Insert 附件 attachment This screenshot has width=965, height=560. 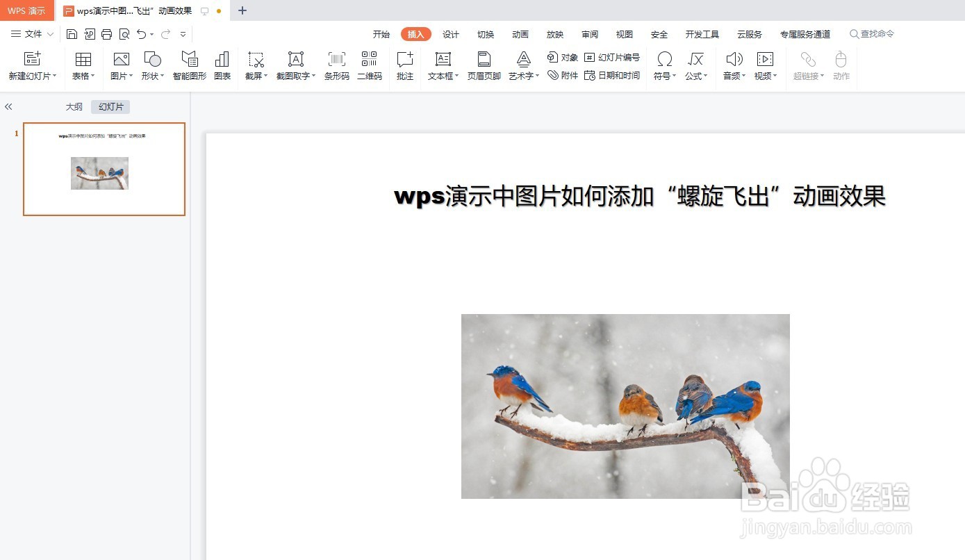[x=563, y=75]
